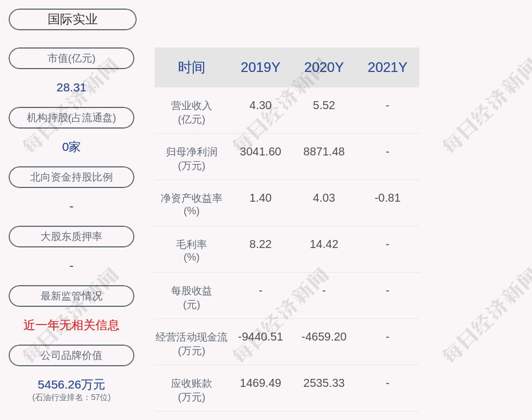This screenshot has height=420, width=532.
Task: Click the 石油行业排名：57位 note
Action: [x=72, y=397]
